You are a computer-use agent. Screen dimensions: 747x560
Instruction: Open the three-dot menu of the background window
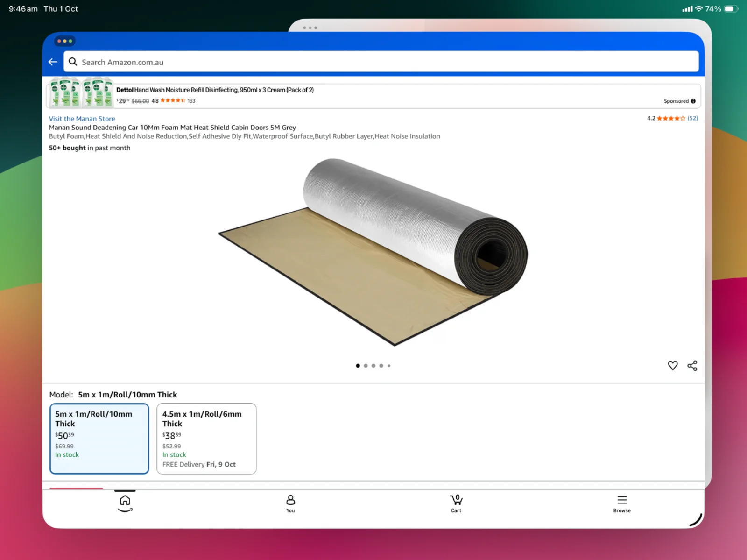[310, 28]
